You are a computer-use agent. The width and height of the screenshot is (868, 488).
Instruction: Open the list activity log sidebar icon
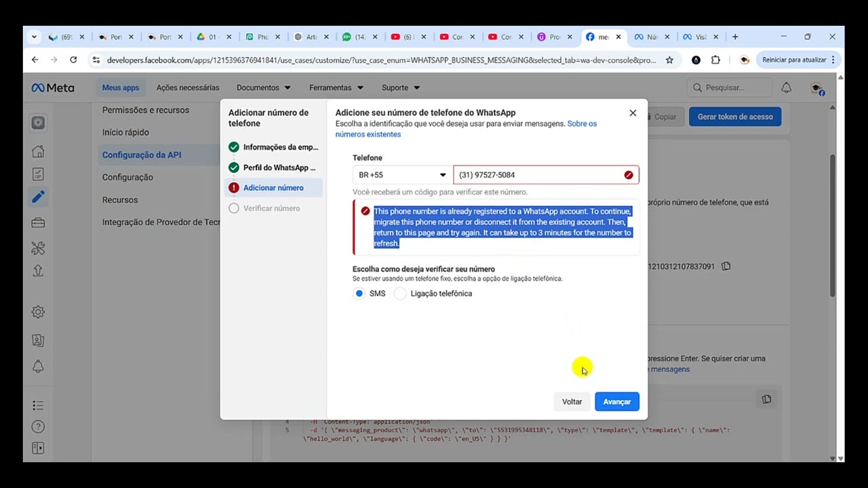(x=38, y=405)
